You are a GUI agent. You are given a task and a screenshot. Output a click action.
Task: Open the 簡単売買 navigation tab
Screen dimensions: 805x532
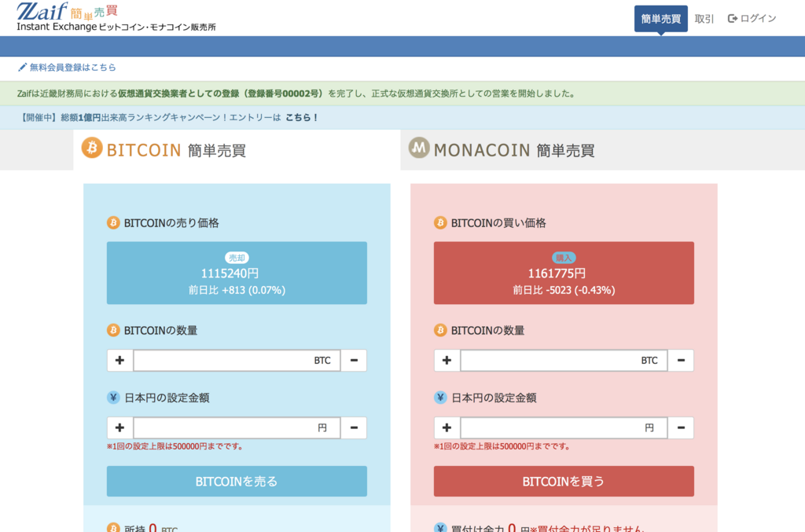pyautogui.click(x=660, y=19)
